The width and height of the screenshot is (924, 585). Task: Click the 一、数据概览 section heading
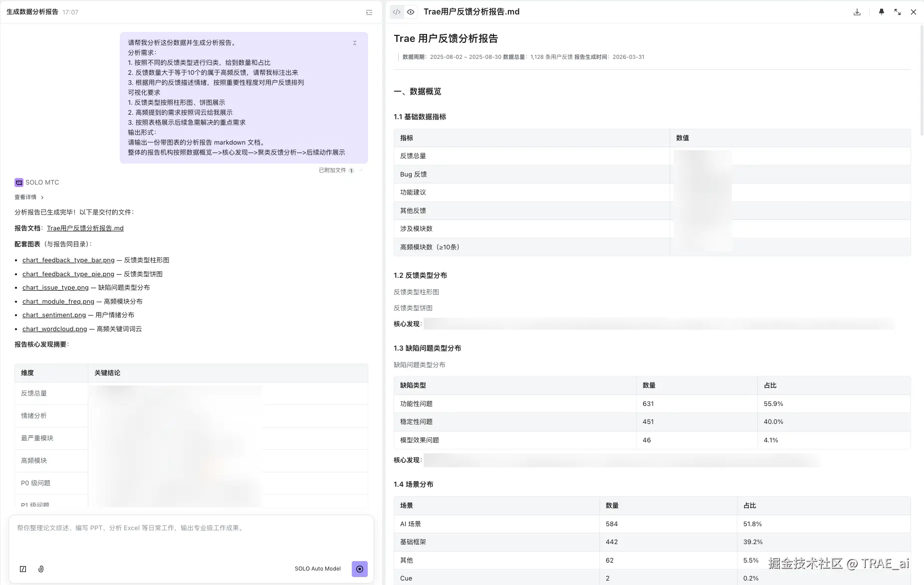click(x=418, y=92)
